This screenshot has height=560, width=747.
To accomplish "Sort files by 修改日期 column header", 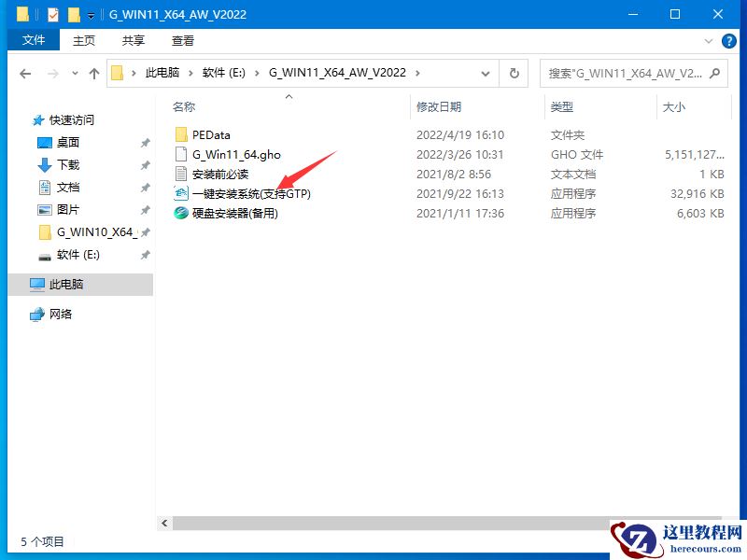I will (439, 106).
